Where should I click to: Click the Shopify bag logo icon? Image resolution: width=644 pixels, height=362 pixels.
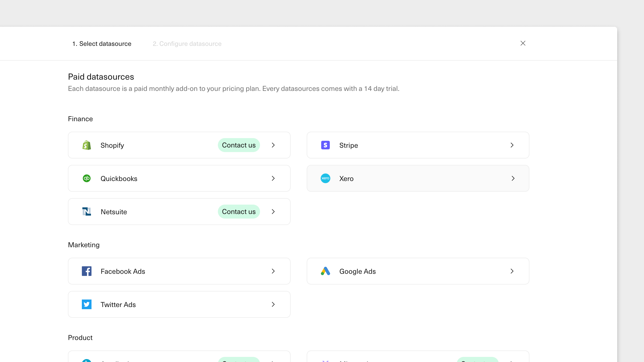86,145
